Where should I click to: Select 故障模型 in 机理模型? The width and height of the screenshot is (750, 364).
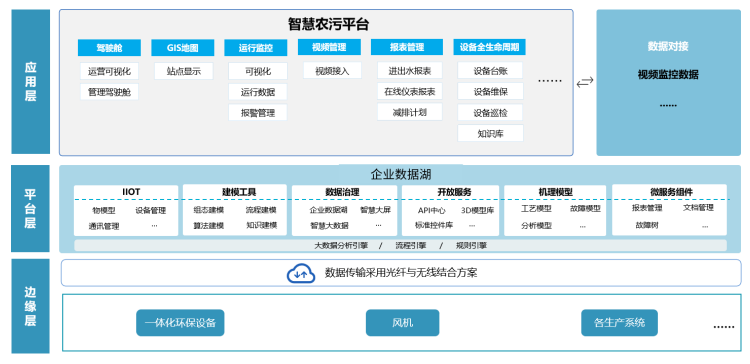(585, 209)
